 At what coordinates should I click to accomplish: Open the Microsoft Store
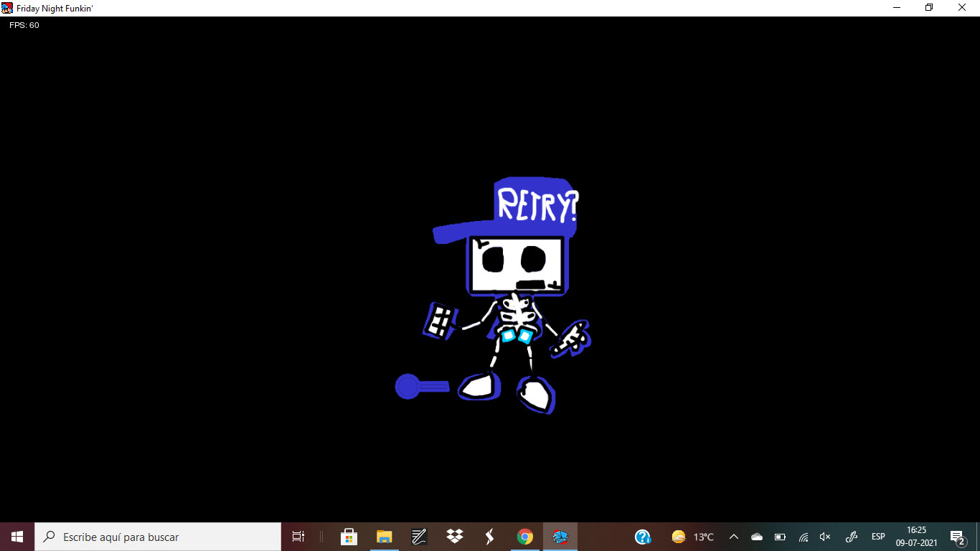coord(349,536)
